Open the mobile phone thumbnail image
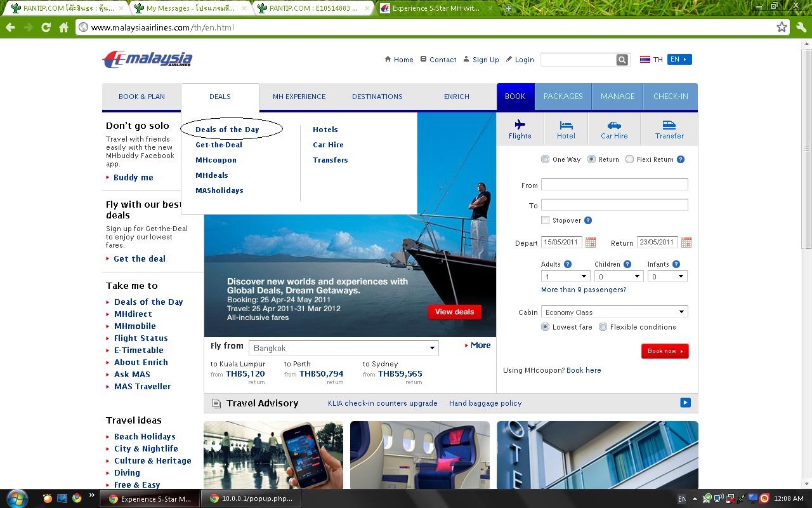Viewport: 812px width, 508px height. (273, 455)
